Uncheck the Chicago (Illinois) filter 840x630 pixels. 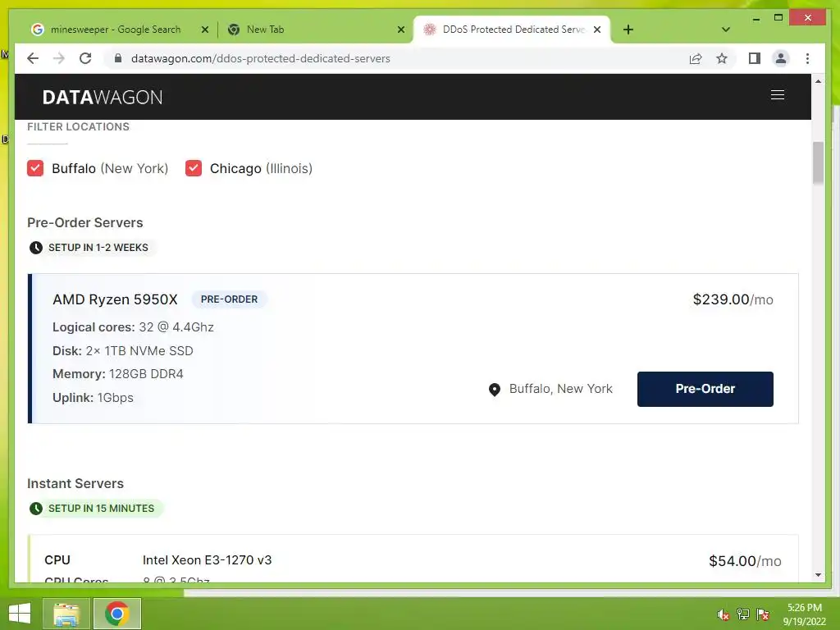coord(194,168)
